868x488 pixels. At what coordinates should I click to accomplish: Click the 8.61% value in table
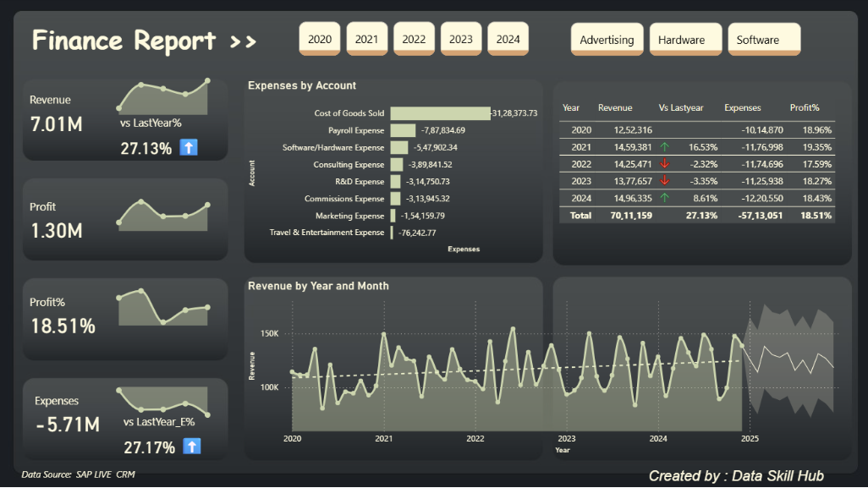tap(706, 198)
